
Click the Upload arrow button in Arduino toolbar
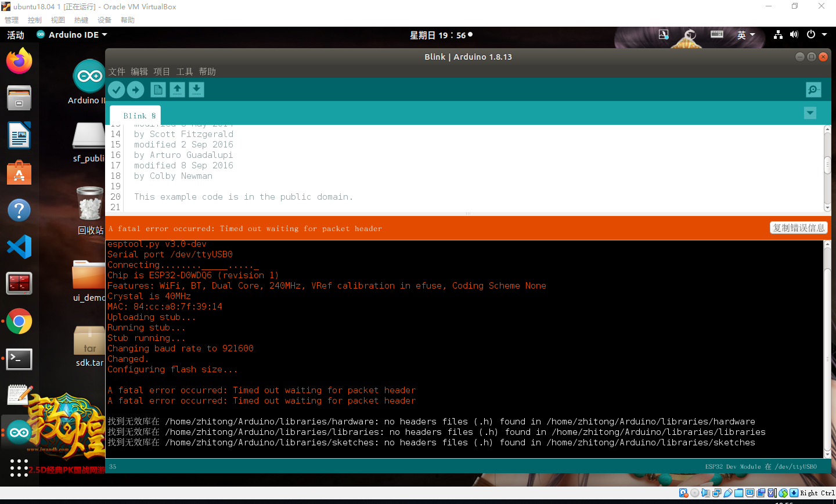[x=136, y=89]
